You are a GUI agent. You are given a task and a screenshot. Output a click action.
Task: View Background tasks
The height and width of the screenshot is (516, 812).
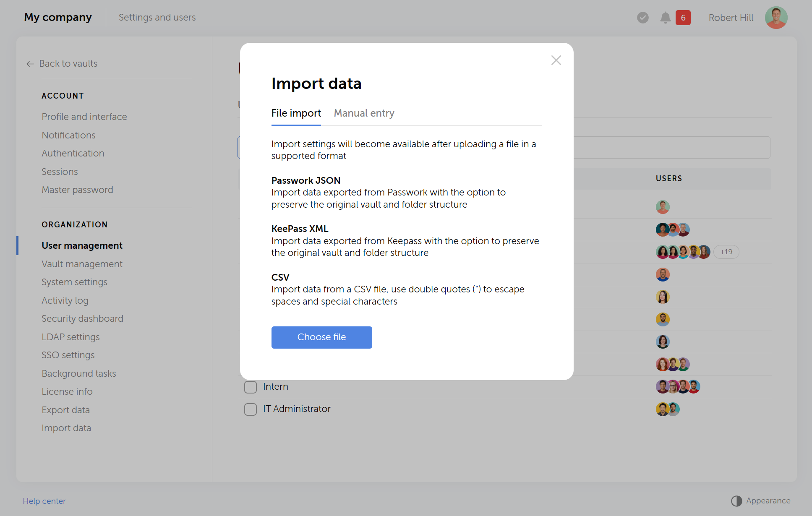79,373
